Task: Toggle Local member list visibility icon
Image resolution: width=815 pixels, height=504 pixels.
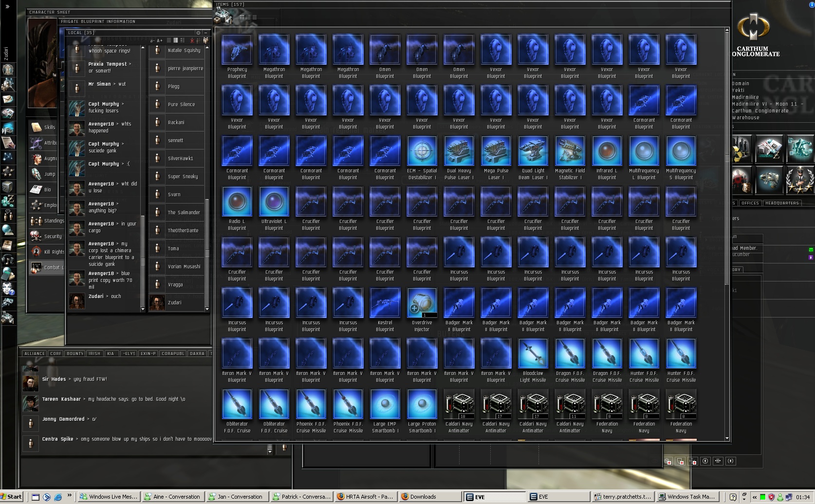Action: 205,40
